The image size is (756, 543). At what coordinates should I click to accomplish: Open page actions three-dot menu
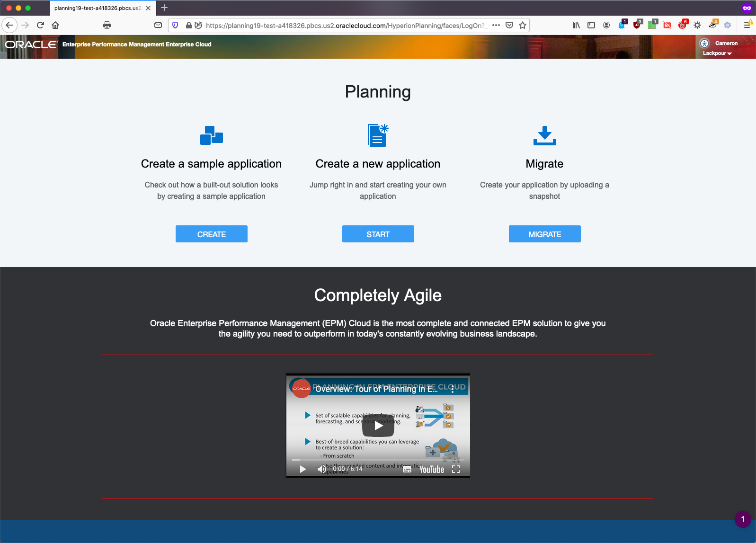pos(496,25)
